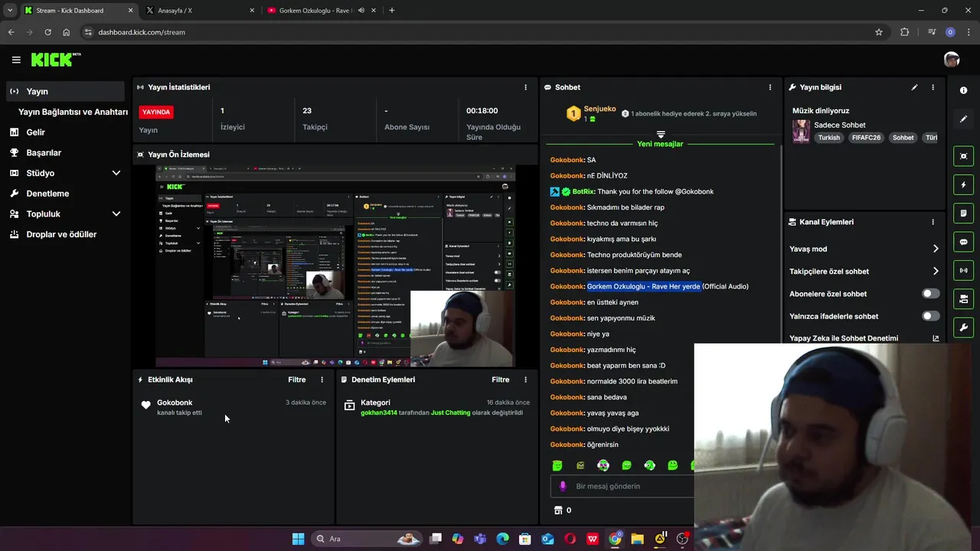
Task: Click the purple microphone icon in message box
Action: point(563,486)
